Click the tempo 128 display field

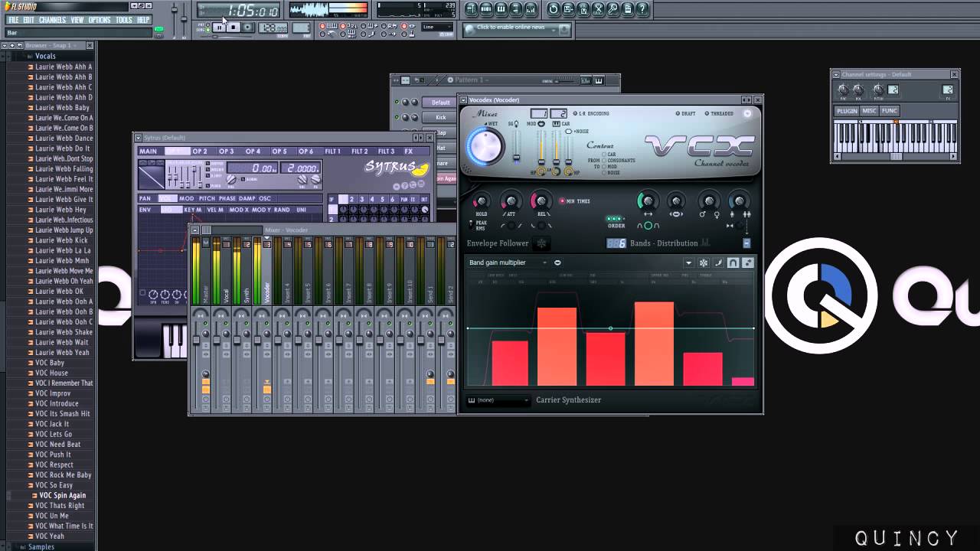tap(273, 28)
